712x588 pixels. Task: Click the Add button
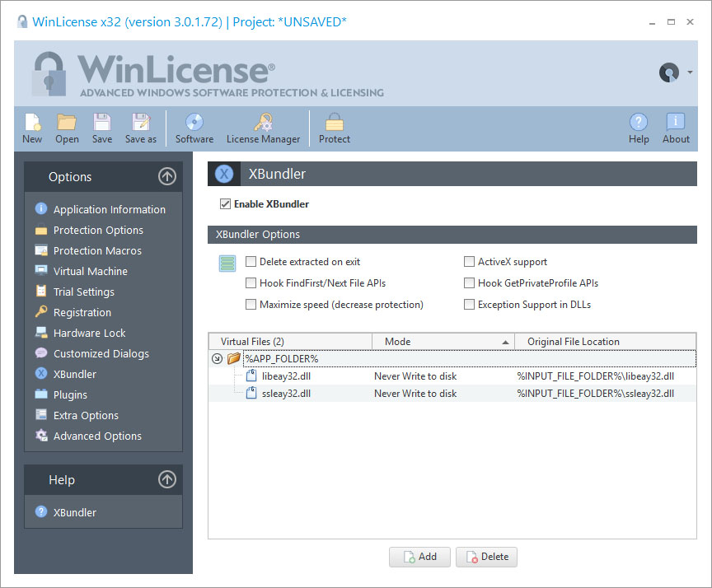point(419,557)
